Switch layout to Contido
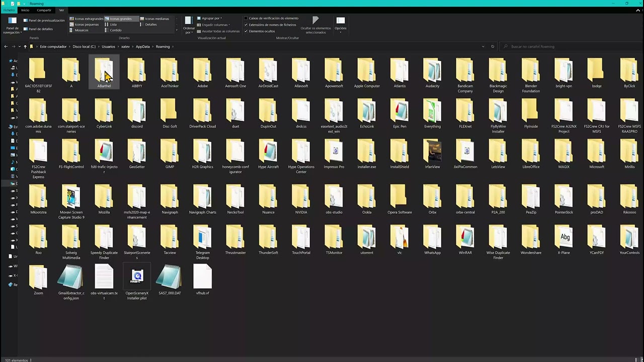644x362 pixels. pyautogui.click(x=113, y=30)
